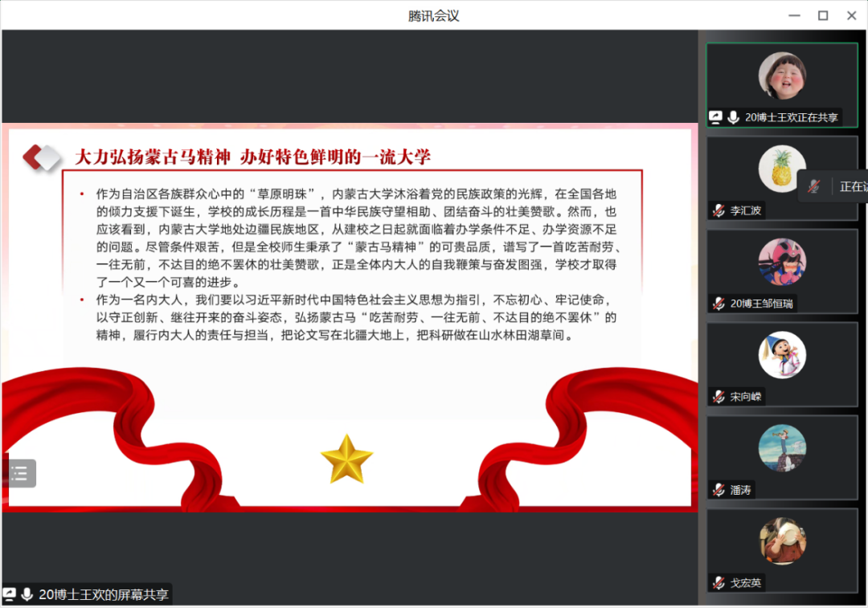The image size is (868, 608).
Task: Maximize the 腾讯会议 window
Action: pyautogui.click(x=823, y=15)
